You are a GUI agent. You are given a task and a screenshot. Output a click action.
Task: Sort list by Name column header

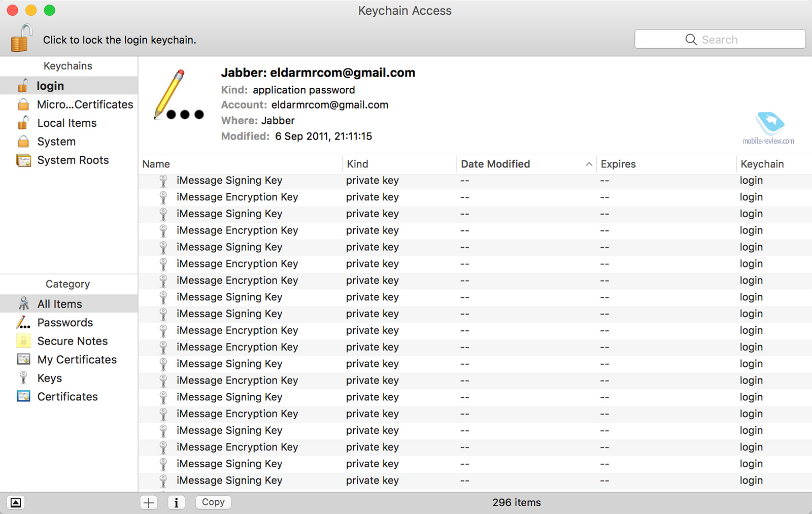coord(156,164)
